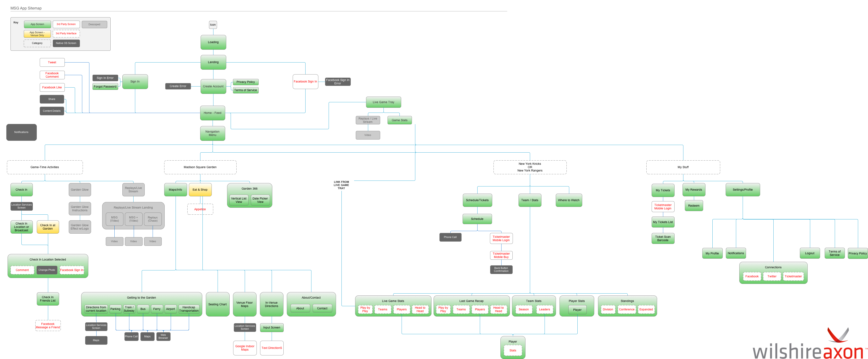Select the Redeem node
The image size is (868, 359).
(694, 206)
